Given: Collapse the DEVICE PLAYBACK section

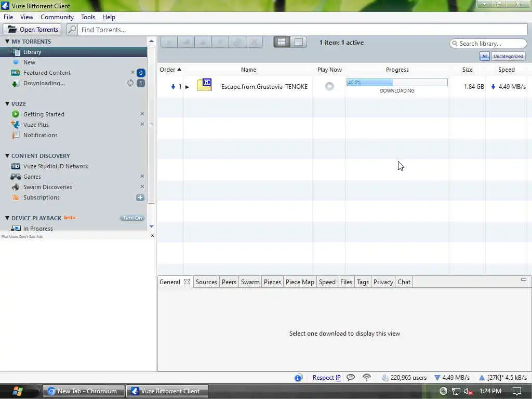Looking at the screenshot, I should click(x=7, y=218).
